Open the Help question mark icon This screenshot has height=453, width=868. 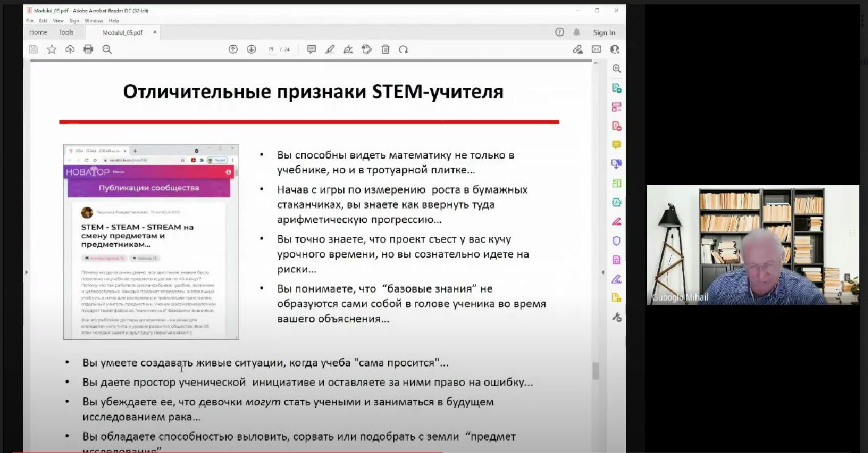point(560,32)
